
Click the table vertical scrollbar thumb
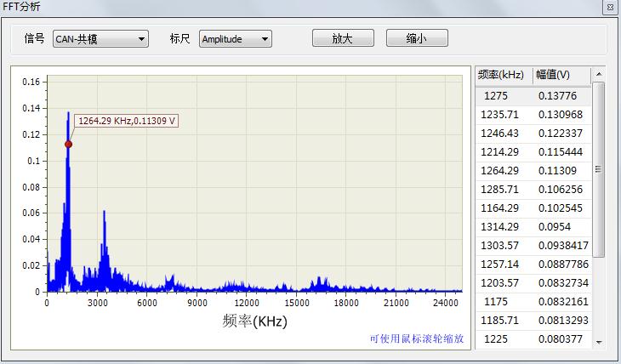pos(599,169)
